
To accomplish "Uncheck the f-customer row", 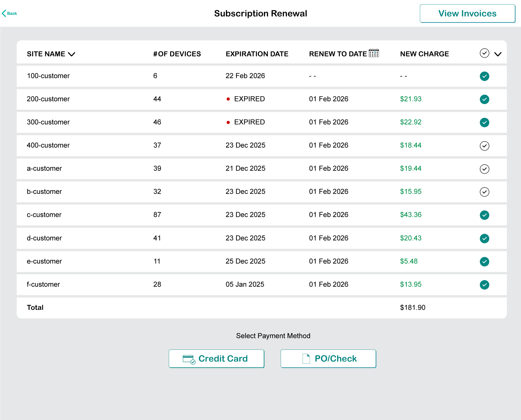I will [x=484, y=285].
